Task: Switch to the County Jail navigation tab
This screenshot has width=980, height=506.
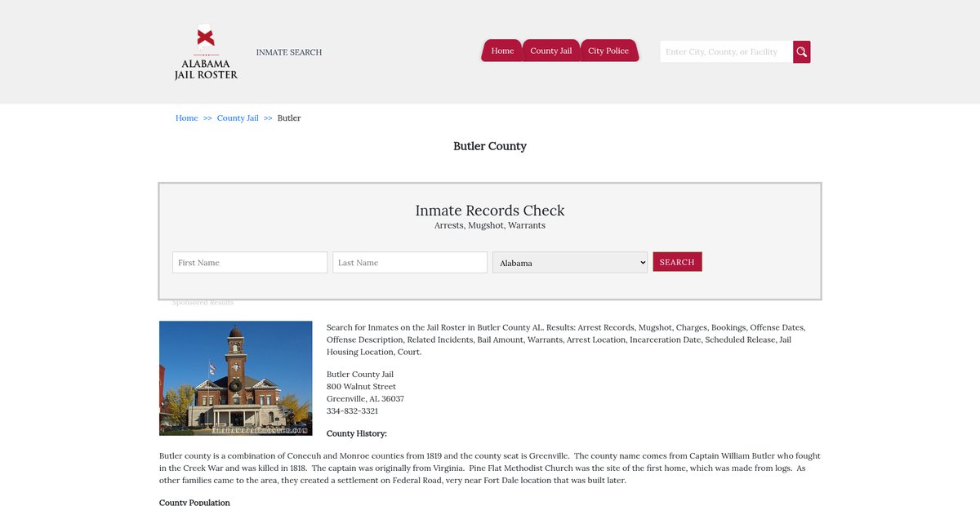Action: (x=550, y=51)
